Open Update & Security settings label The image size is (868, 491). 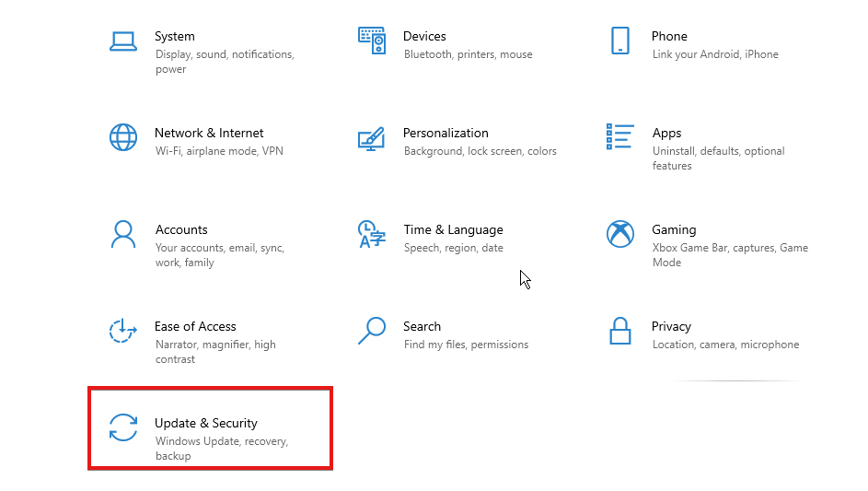(x=206, y=424)
